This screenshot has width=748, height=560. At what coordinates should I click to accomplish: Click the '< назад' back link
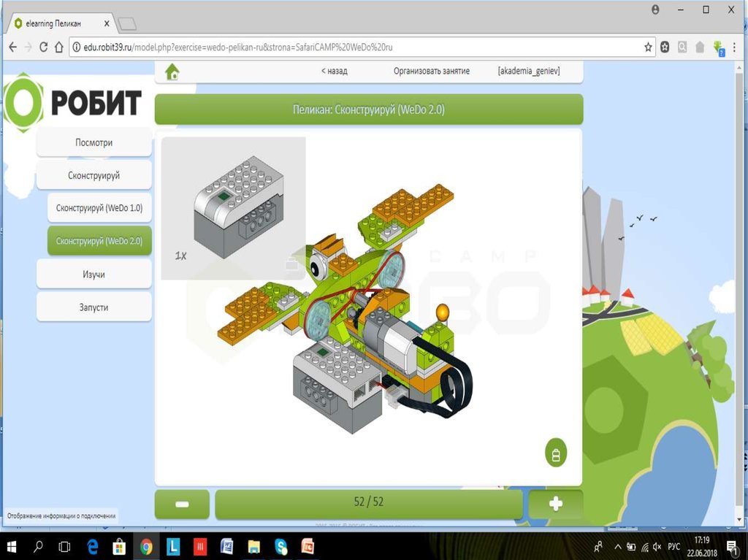coord(334,71)
